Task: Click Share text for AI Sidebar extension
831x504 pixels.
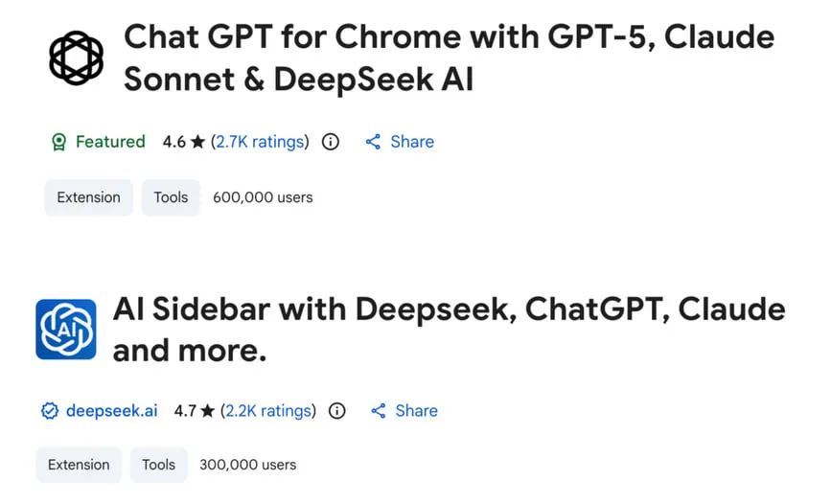Action: pos(416,411)
